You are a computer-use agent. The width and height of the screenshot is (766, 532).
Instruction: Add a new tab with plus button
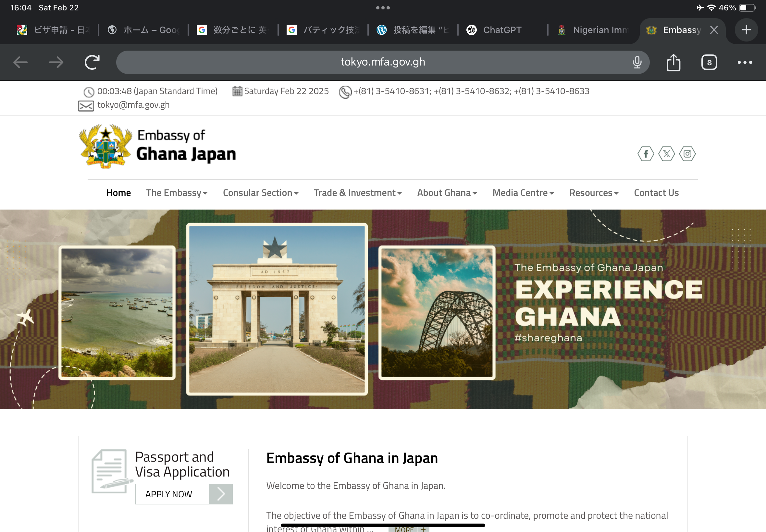(x=746, y=30)
